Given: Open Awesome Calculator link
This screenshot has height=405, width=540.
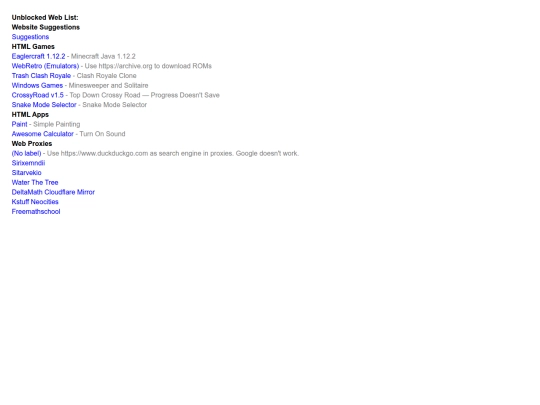Looking at the screenshot, I should click(x=42, y=134).
